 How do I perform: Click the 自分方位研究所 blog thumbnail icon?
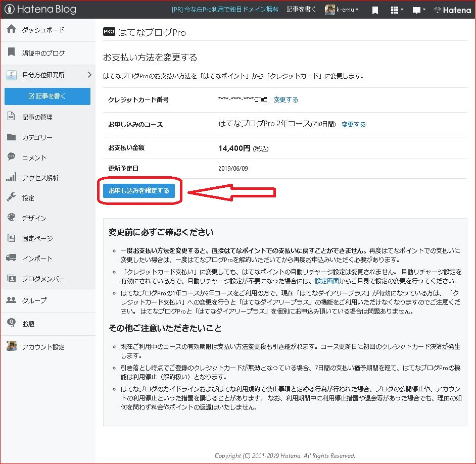pyautogui.click(x=12, y=75)
